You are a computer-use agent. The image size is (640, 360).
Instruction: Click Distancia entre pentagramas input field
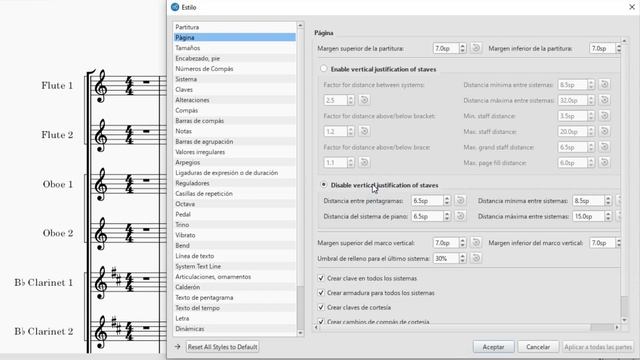pyautogui.click(x=427, y=200)
